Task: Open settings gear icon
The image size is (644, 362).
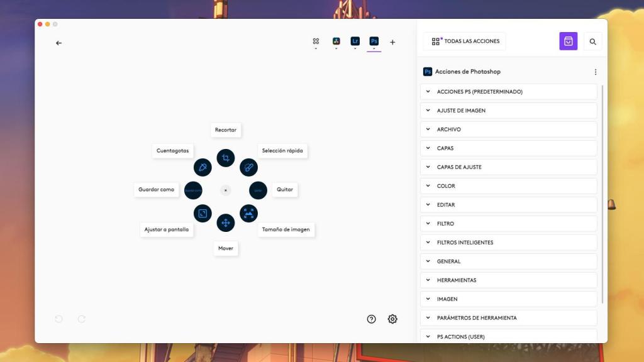Action: (392, 319)
